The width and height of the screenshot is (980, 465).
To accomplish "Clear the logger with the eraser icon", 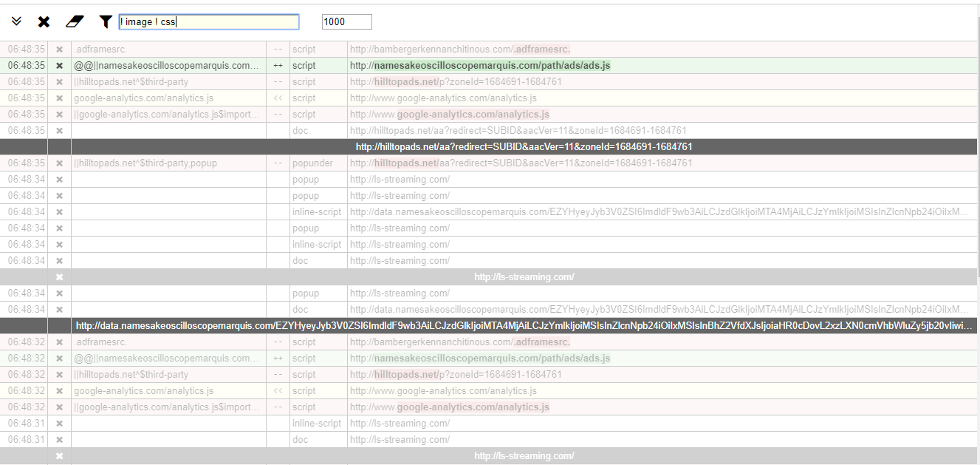I will click(x=74, y=21).
